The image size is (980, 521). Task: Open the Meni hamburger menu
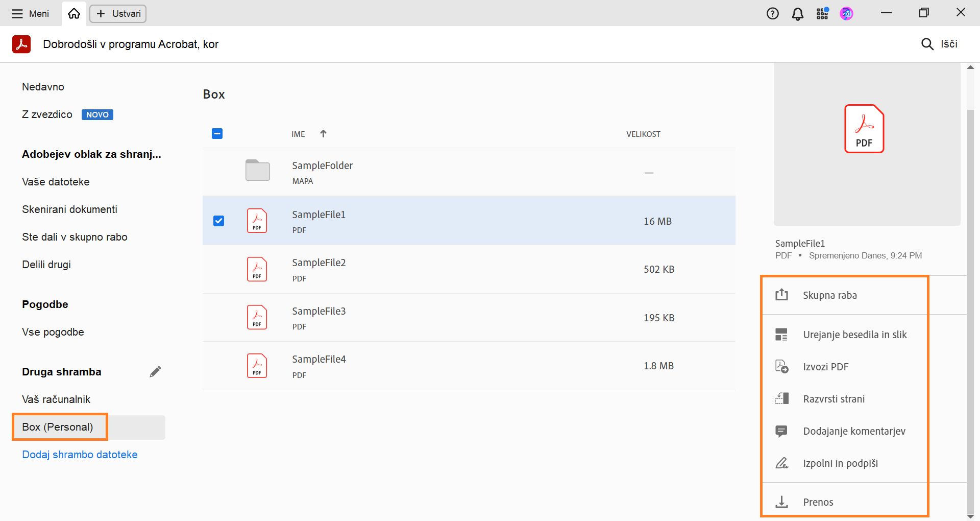point(31,14)
